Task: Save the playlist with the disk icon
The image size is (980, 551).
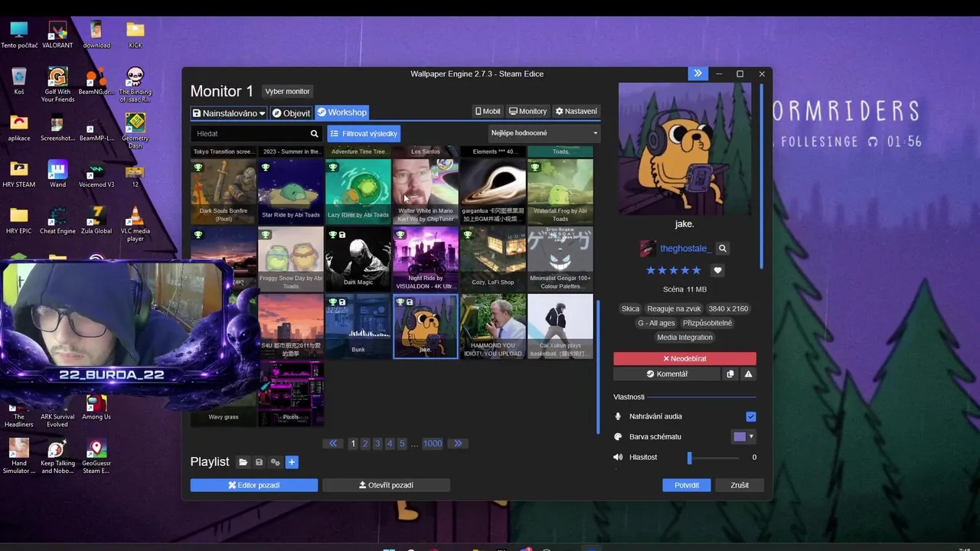Action: tap(259, 462)
